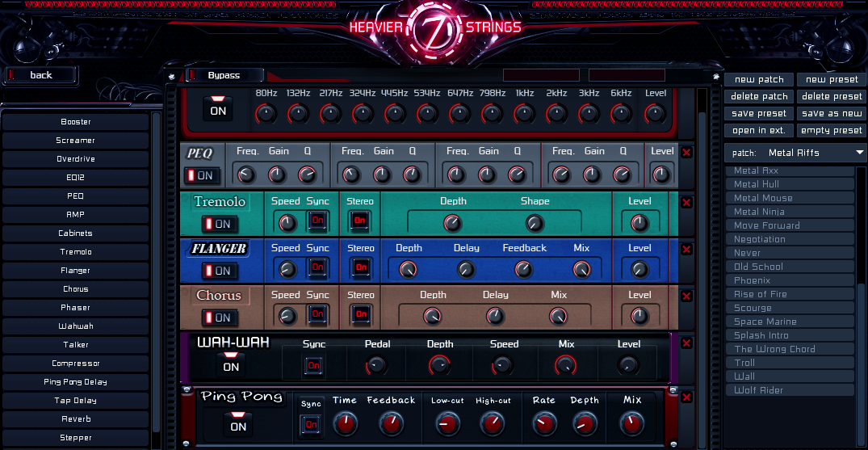Screen dimensions: 868x450
Task: Add Phaser from effects list
Action: 76,308
